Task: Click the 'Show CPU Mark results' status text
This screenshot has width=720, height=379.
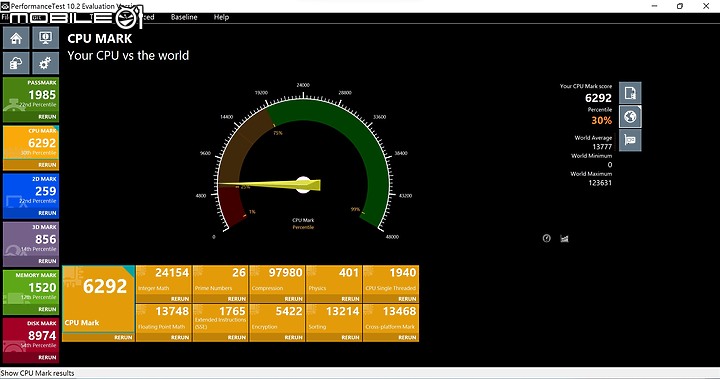Action: pos(37,373)
